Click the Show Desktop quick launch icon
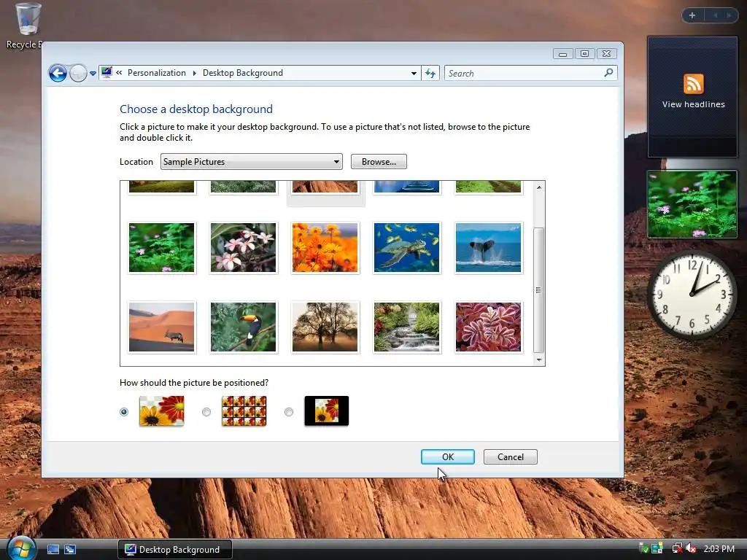 point(53,549)
